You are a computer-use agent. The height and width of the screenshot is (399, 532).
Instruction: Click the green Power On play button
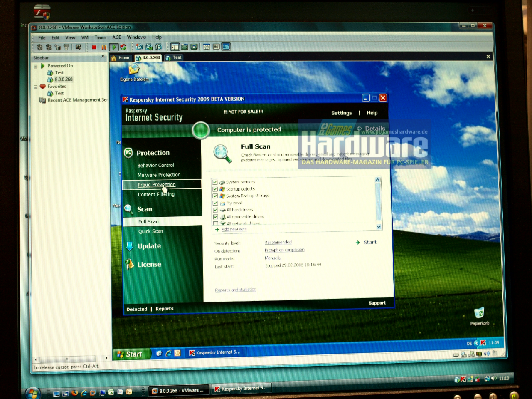point(114,47)
